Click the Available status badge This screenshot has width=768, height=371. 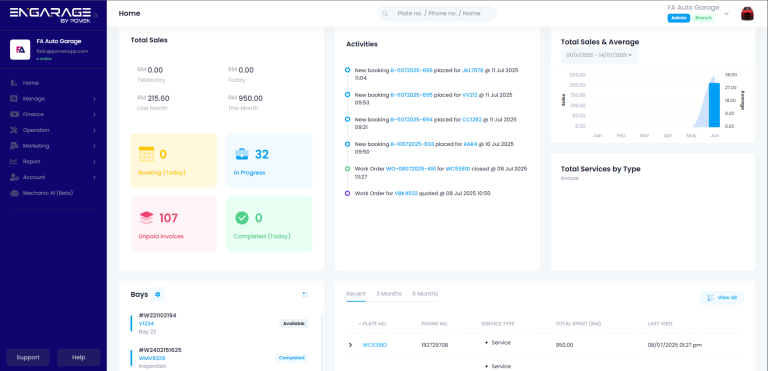294,323
